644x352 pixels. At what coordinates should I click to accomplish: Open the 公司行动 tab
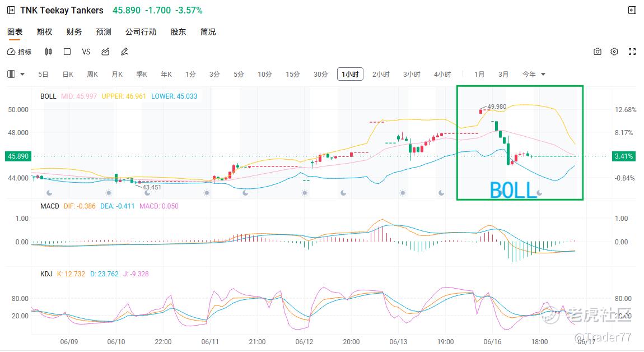tap(141, 32)
